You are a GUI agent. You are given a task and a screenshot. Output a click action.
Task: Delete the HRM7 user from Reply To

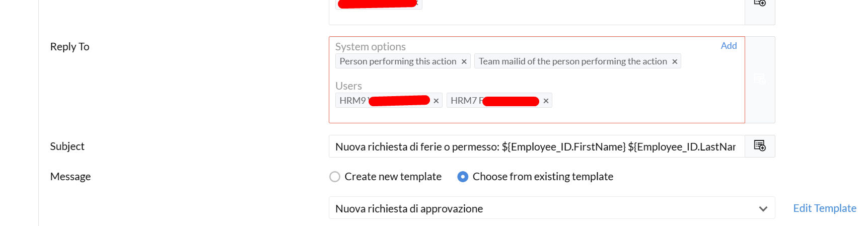(x=546, y=101)
